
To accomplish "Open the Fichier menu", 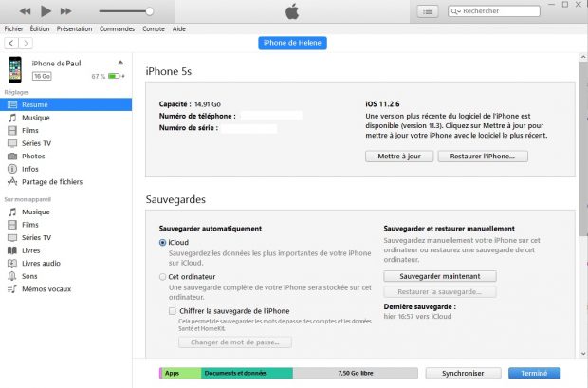I will [x=13, y=28].
